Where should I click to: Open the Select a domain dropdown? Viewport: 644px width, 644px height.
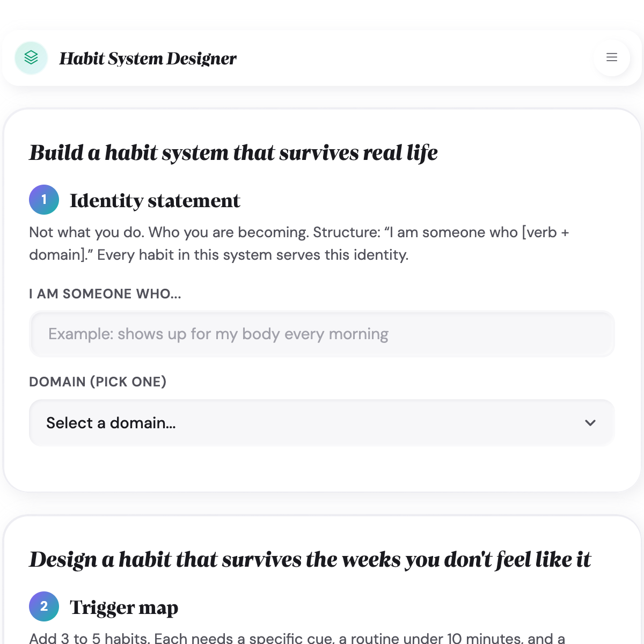(x=322, y=423)
